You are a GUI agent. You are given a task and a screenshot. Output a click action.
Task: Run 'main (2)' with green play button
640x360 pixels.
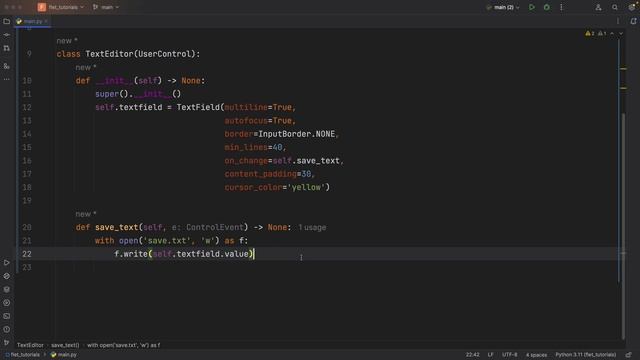tap(531, 7)
